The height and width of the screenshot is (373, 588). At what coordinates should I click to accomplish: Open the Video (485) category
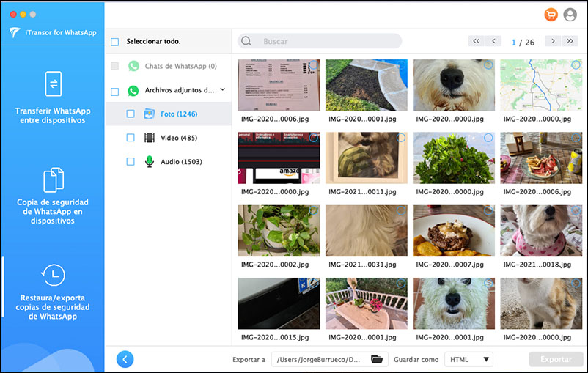click(x=179, y=138)
